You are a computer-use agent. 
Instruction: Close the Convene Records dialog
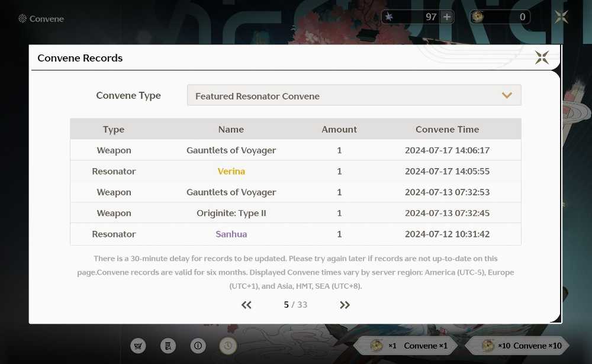click(542, 58)
